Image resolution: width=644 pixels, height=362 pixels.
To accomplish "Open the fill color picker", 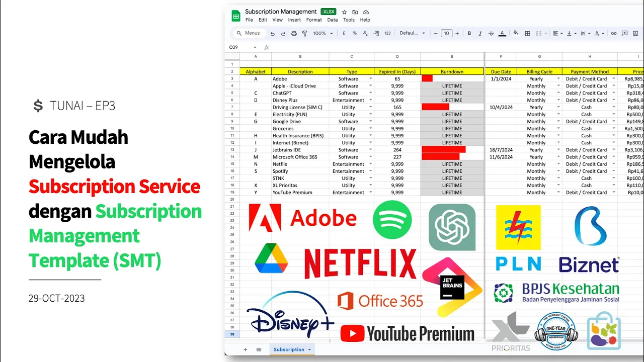I will (516, 33).
